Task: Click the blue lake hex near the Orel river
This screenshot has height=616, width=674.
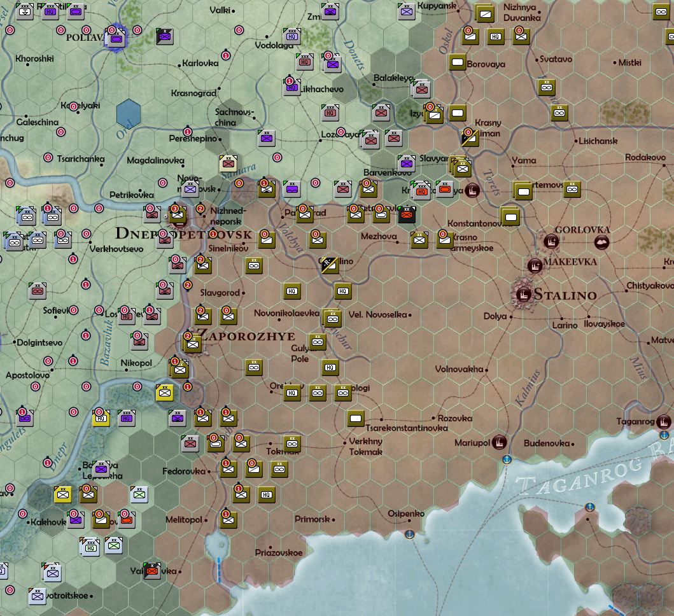Action: pos(129,113)
